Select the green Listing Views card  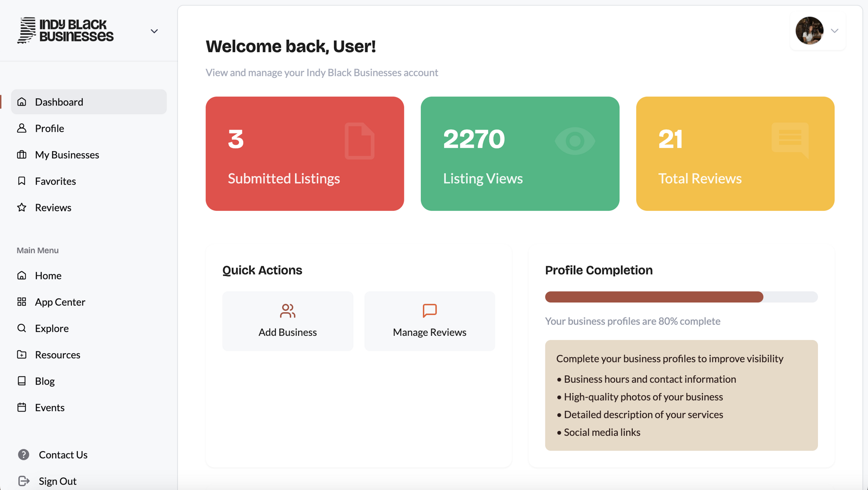click(x=520, y=154)
